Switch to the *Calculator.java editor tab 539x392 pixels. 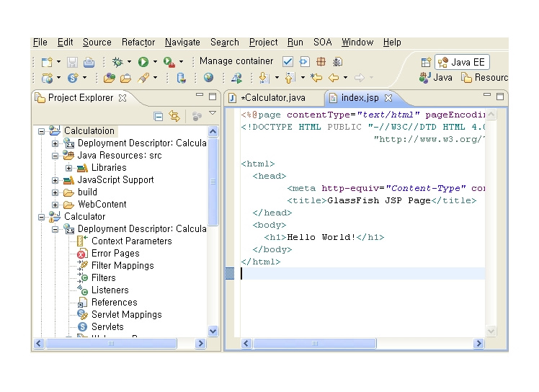pyautogui.click(x=272, y=98)
